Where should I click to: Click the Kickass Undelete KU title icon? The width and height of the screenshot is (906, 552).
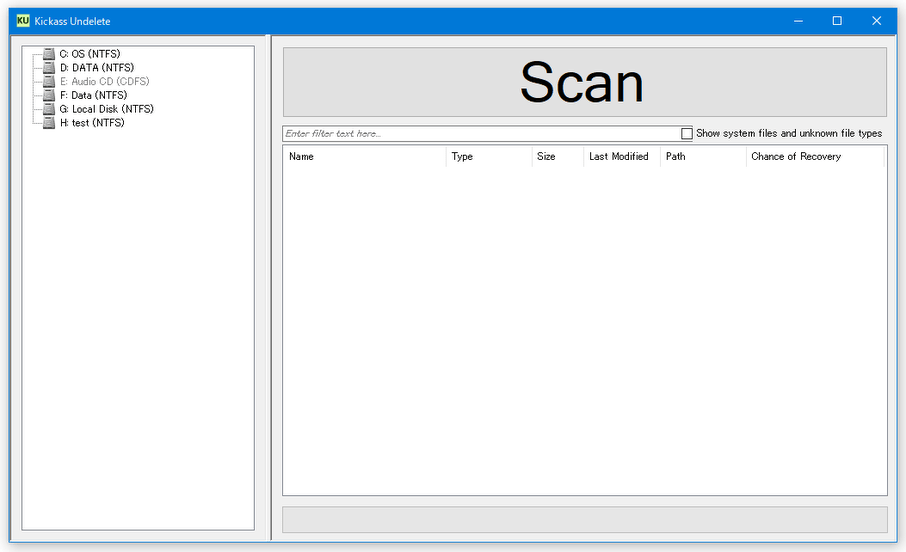[x=23, y=21]
